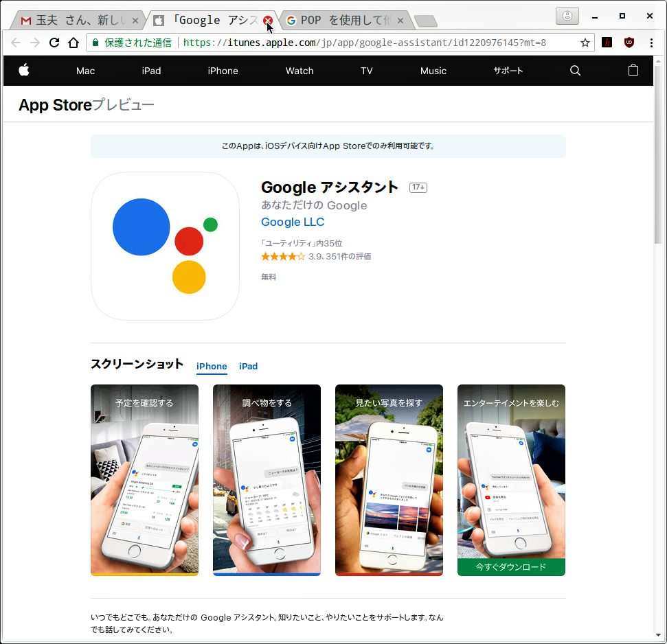
Task: Open the iPad navigation menu item
Action: coord(151,71)
